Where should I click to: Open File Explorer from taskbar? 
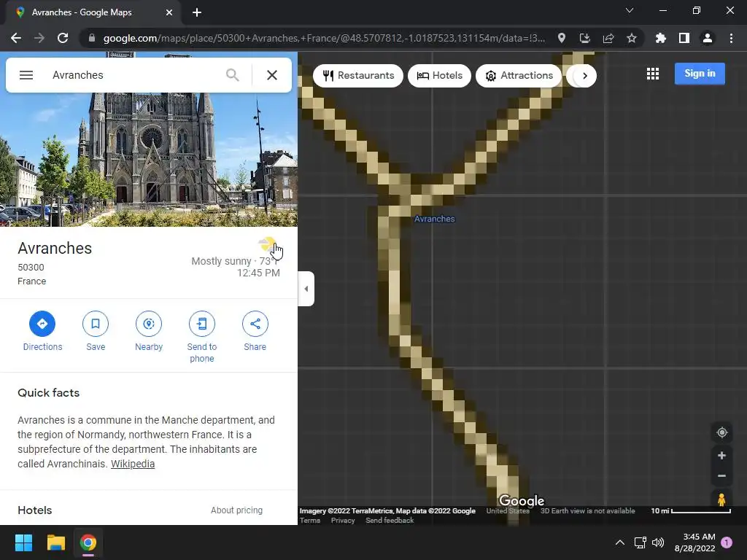55,542
